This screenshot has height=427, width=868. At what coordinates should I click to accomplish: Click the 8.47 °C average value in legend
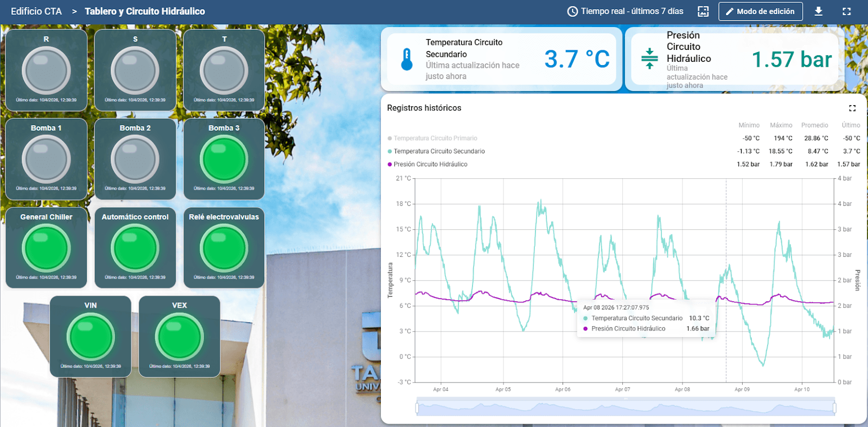818,151
